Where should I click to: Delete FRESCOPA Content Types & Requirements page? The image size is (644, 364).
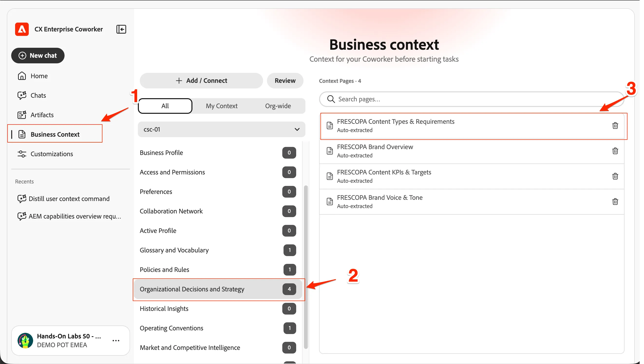tap(615, 125)
